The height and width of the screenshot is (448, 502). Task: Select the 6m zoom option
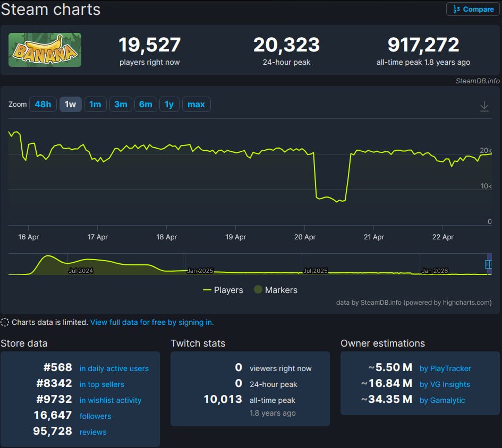click(x=145, y=104)
